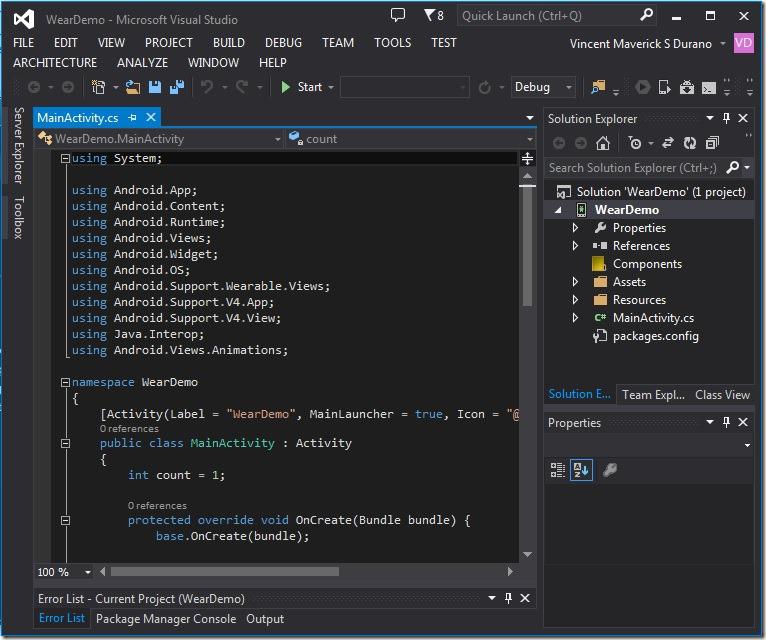
Task: Switch to the Package Manager Console tab
Action: 165,619
